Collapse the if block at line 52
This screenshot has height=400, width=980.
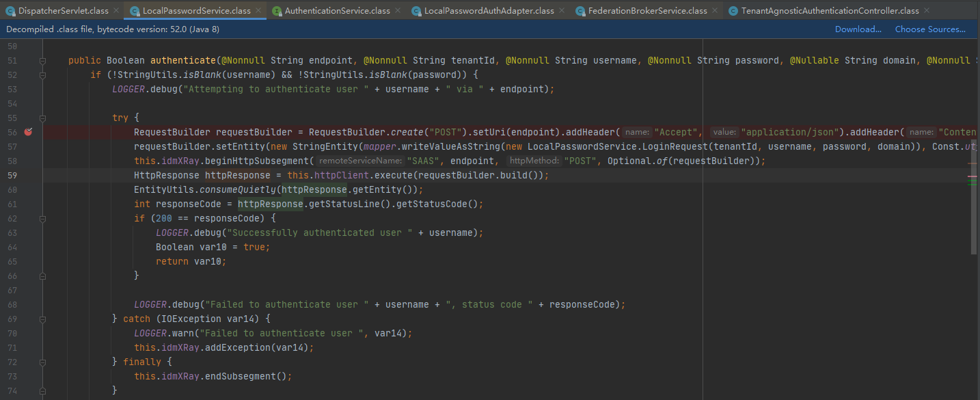(42, 75)
